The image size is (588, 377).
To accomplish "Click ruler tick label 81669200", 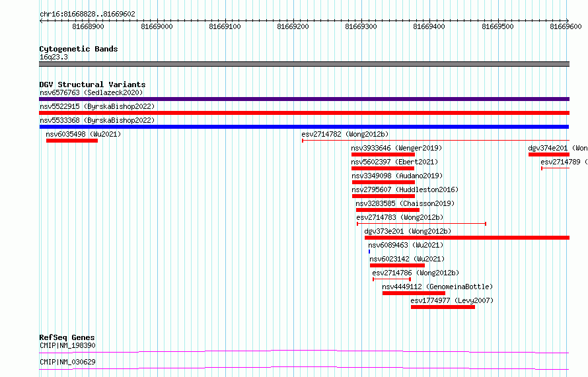I will (x=293, y=26).
